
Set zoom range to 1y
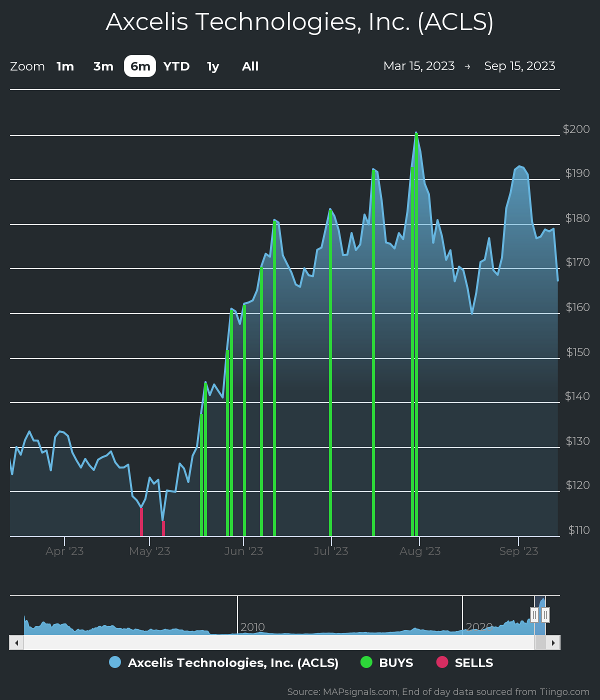[213, 66]
